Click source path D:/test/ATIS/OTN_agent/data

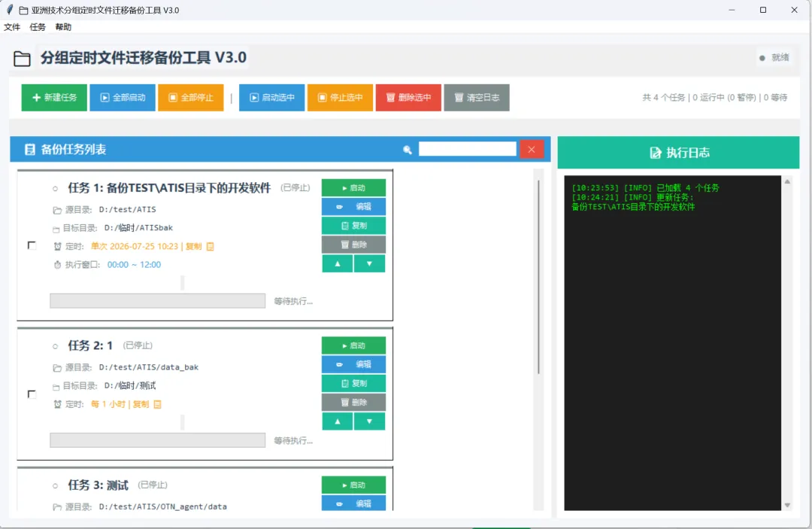pyautogui.click(x=162, y=506)
